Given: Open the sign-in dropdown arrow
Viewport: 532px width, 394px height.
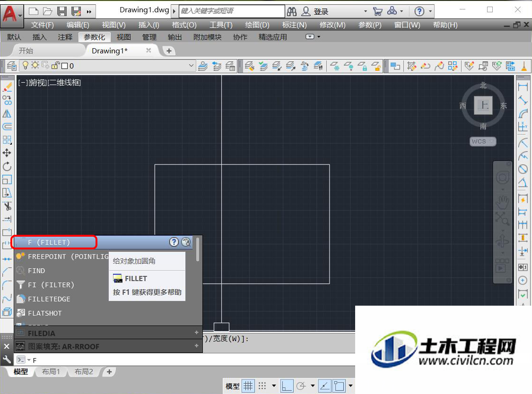Looking at the screenshot, I should click(x=366, y=11).
